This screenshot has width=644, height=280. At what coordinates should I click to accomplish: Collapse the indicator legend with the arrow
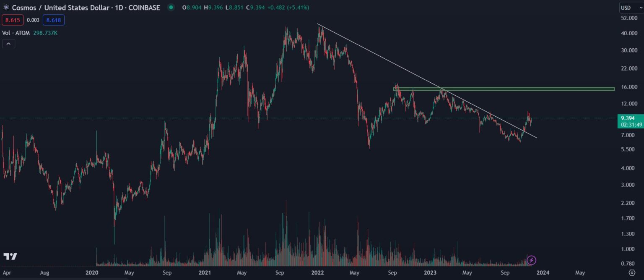(8, 44)
